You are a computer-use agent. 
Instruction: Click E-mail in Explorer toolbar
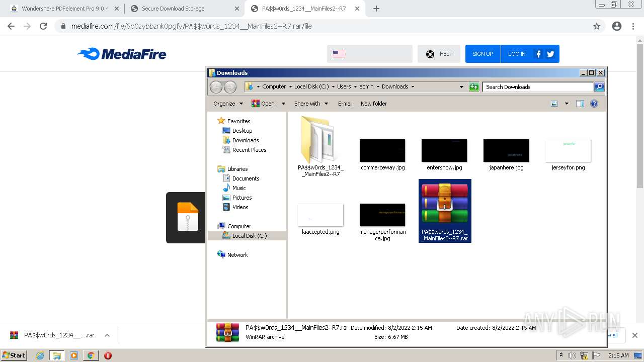point(345,104)
